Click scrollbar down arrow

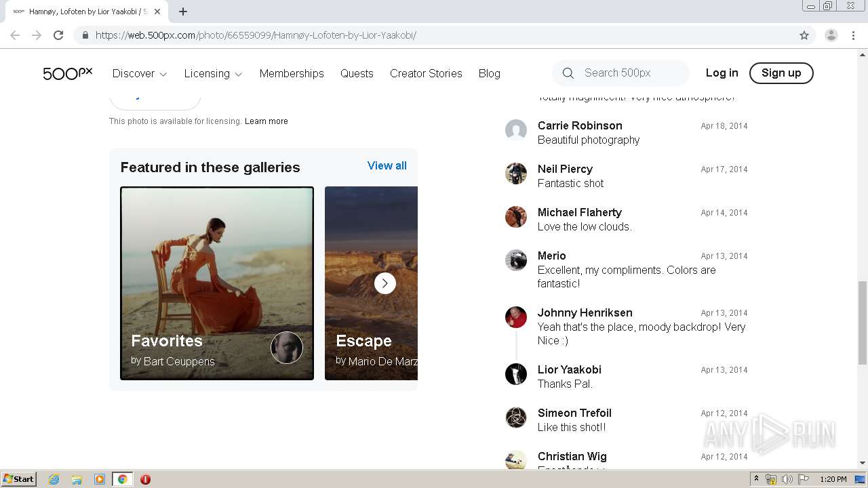[x=863, y=463]
